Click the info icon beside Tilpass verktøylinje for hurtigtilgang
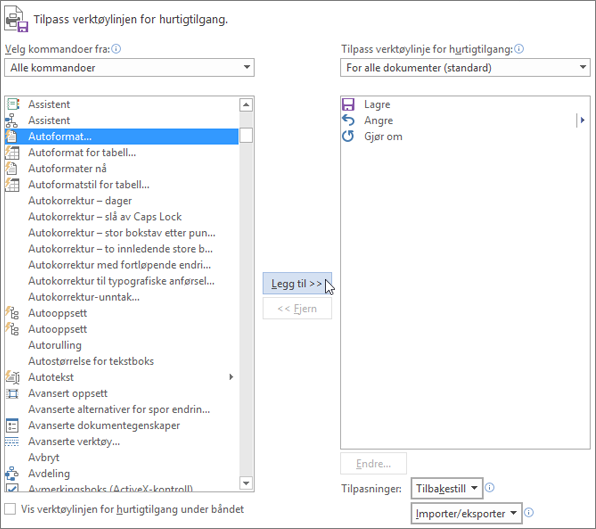The height and width of the screenshot is (529, 596). pyautogui.click(x=519, y=49)
